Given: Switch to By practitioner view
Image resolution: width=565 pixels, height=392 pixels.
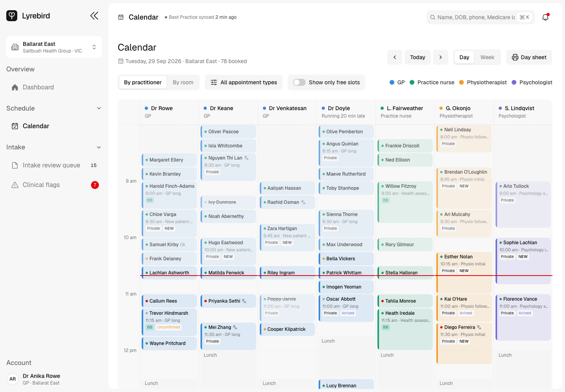Looking at the screenshot, I should tap(143, 82).
